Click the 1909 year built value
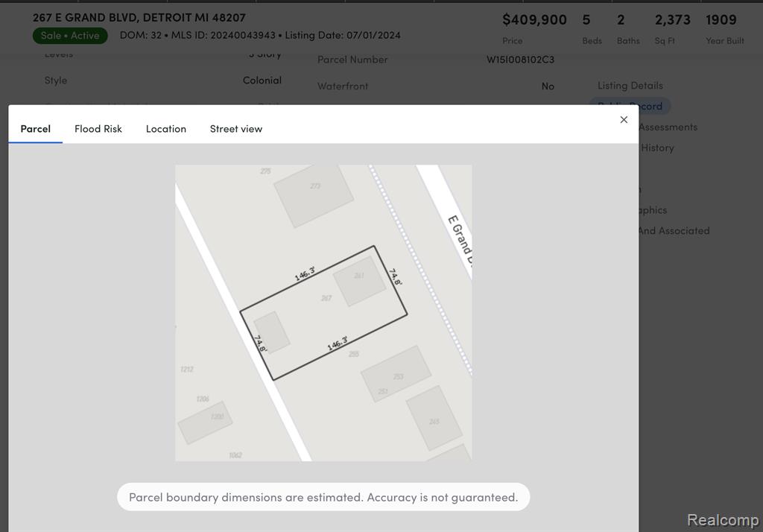The height and width of the screenshot is (532, 763). (x=721, y=20)
